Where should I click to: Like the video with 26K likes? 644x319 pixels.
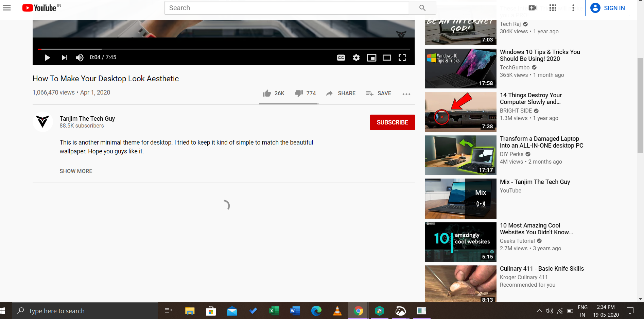[274, 94]
